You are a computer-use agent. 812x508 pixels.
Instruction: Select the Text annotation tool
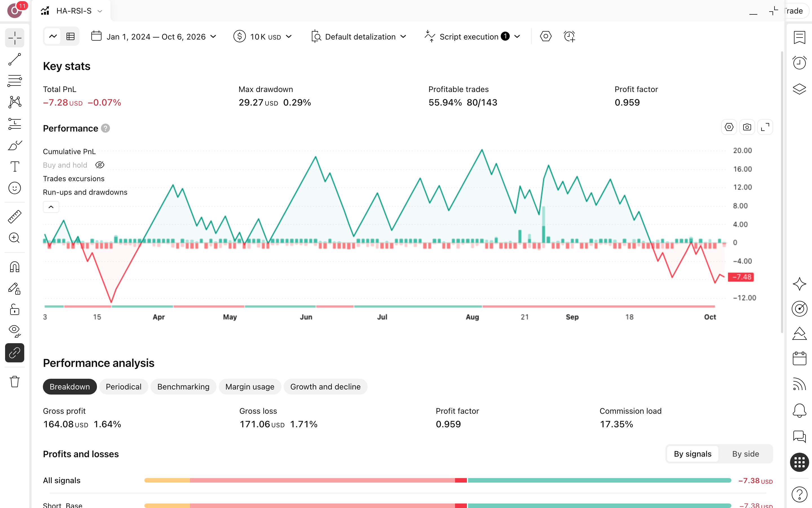(x=14, y=167)
